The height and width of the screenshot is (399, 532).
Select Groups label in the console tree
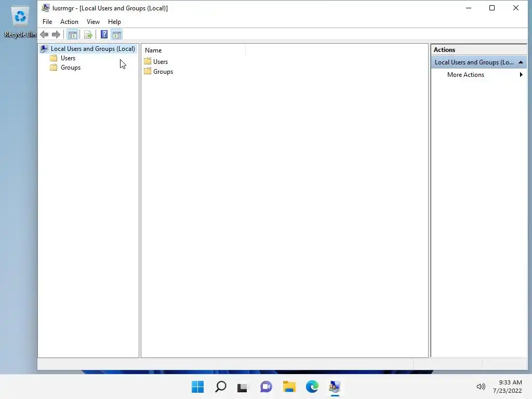pos(71,67)
